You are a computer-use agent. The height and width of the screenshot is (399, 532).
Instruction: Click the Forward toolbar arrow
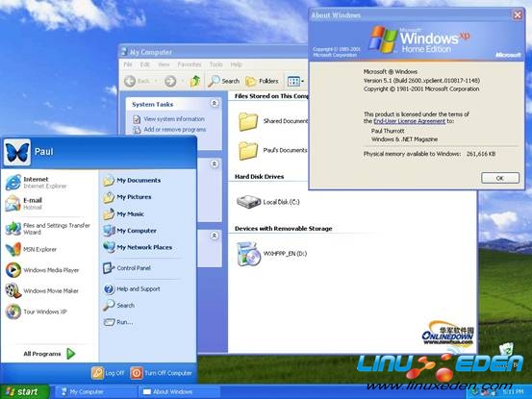170,81
